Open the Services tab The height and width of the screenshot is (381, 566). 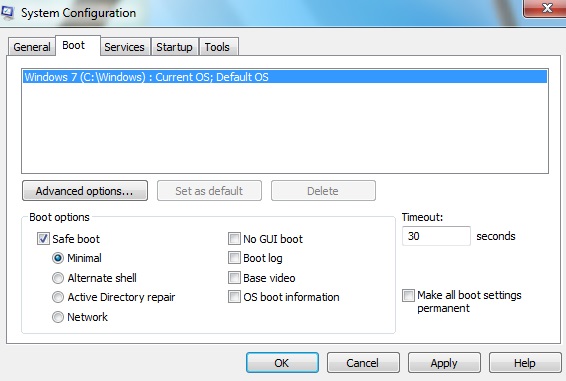pos(125,47)
